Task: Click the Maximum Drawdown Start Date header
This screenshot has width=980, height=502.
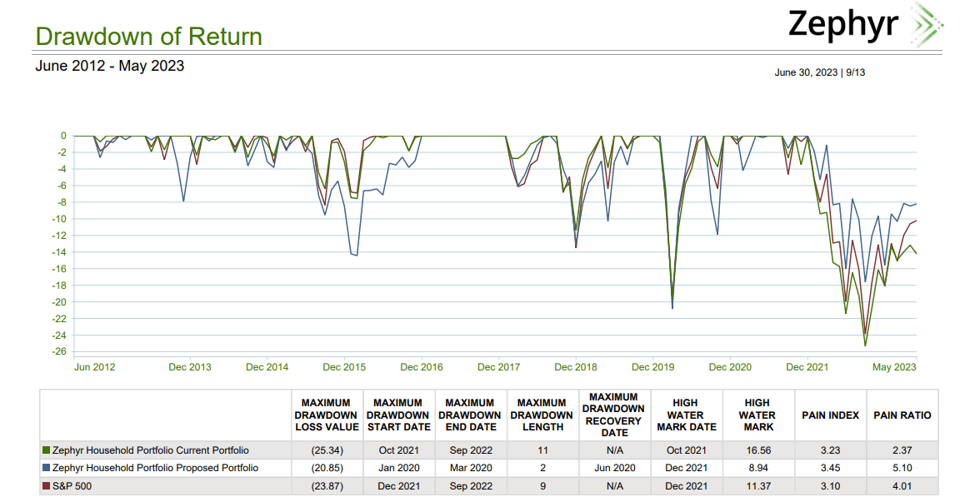Action: click(x=398, y=415)
